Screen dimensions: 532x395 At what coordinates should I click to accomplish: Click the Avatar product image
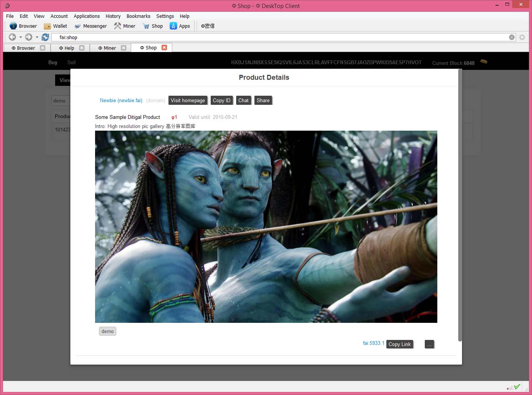(266, 227)
